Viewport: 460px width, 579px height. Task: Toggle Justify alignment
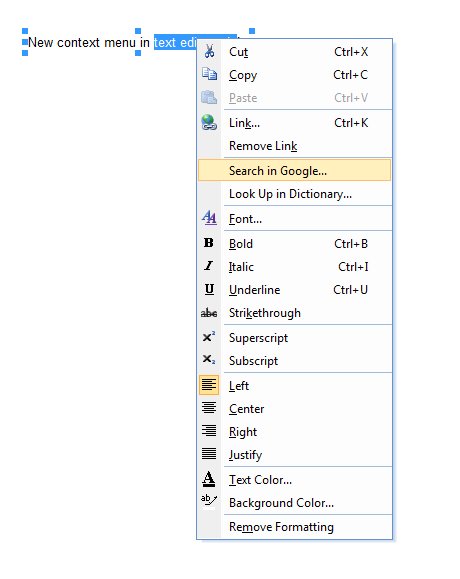click(x=295, y=454)
